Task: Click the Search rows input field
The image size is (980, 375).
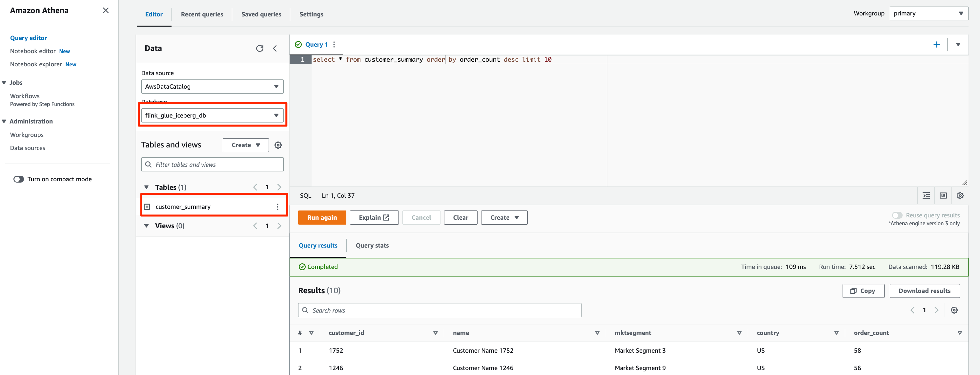Action: pyautogui.click(x=439, y=310)
